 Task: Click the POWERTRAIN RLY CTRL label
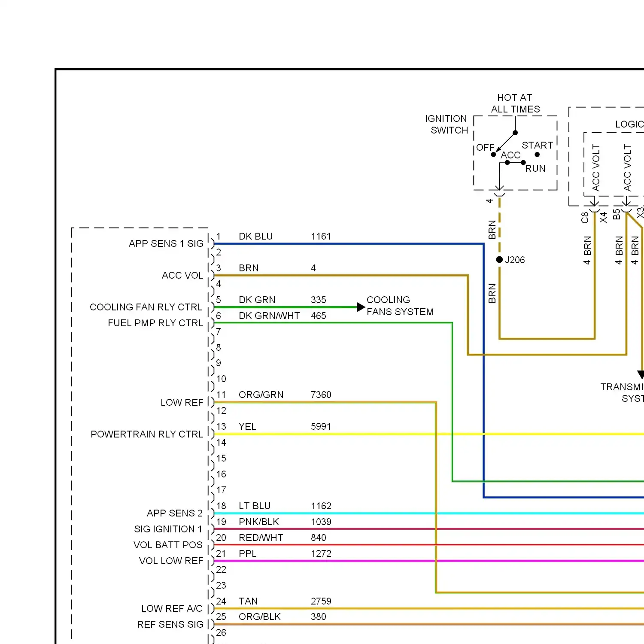147,434
